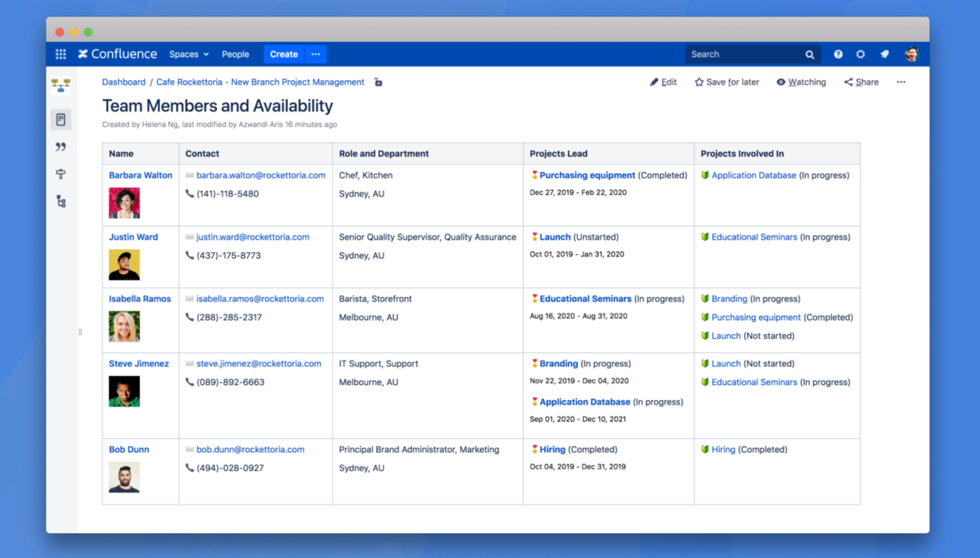Toggle Save for later star
This screenshot has width=980, height=558.
click(x=726, y=82)
